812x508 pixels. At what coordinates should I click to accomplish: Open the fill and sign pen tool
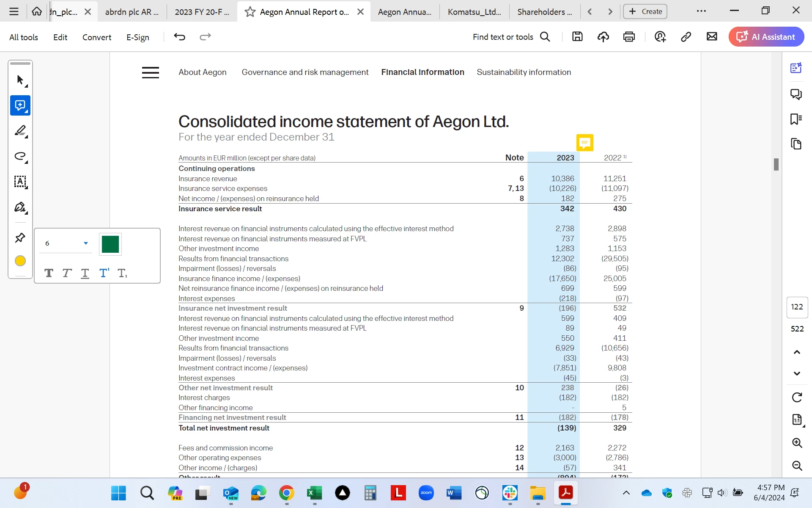tap(20, 207)
